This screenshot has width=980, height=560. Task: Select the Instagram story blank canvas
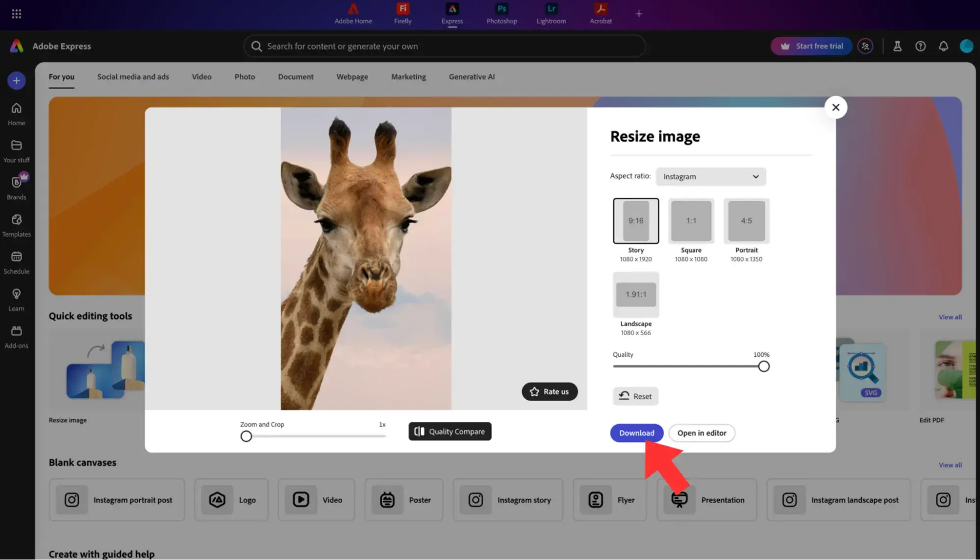(x=508, y=500)
